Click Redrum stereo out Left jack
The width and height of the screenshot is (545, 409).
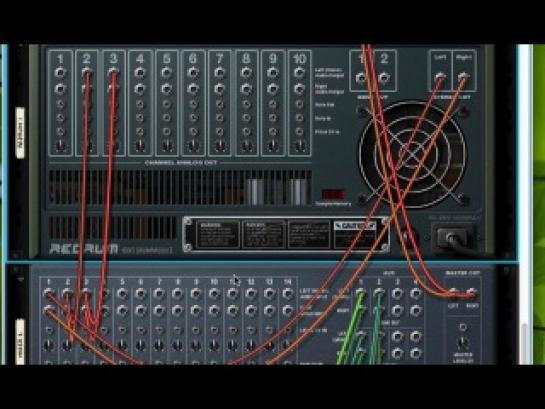click(x=440, y=77)
